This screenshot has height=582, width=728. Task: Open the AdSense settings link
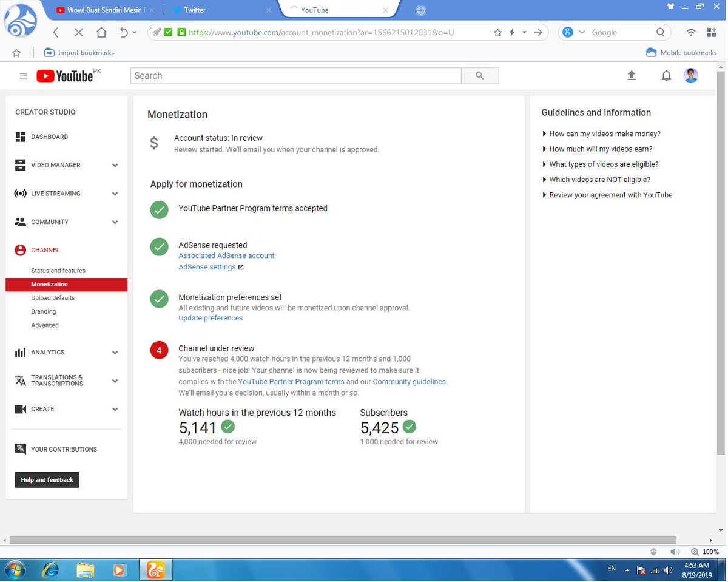pos(207,267)
